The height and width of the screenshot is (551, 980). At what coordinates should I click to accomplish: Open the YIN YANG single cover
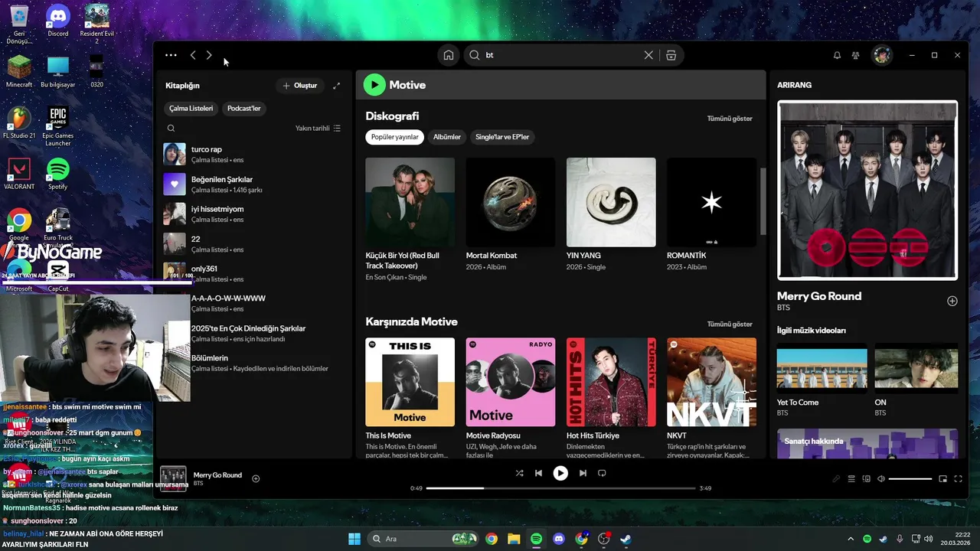click(x=611, y=202)
